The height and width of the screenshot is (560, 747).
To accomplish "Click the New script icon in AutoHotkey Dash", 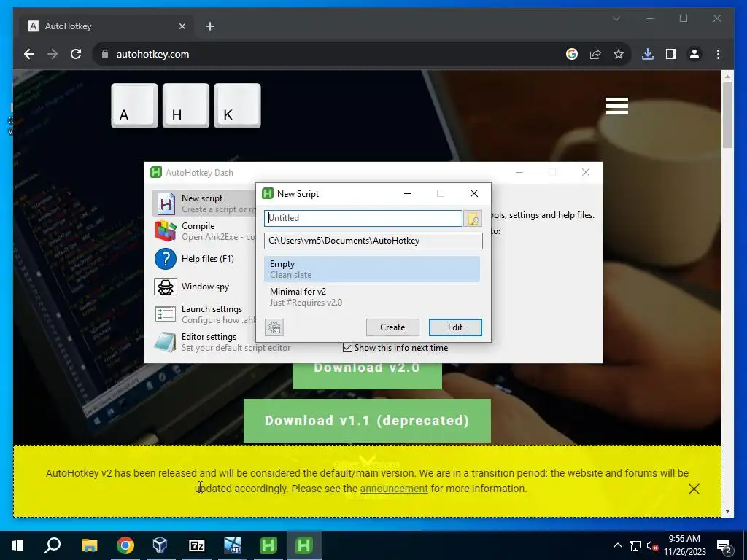I will (166, 203).
